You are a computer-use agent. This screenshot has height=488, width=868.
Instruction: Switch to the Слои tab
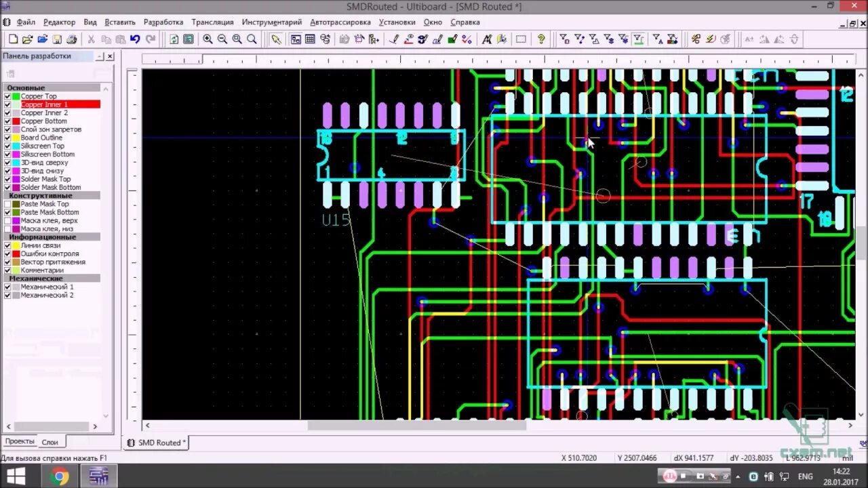50,442
